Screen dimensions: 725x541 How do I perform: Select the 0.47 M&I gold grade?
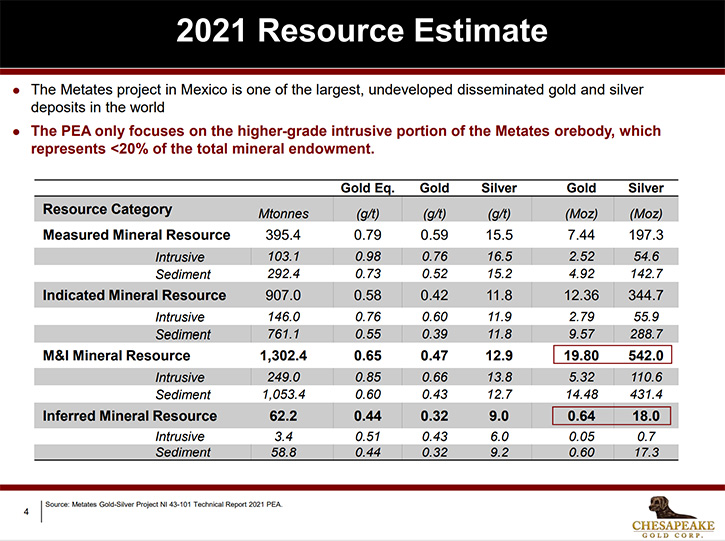(x=434, y=356)
